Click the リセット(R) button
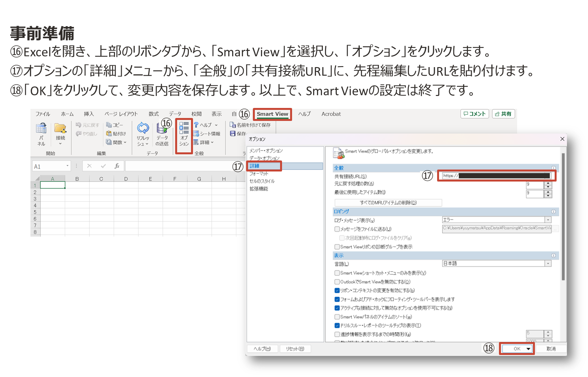 tap(295, 349)
